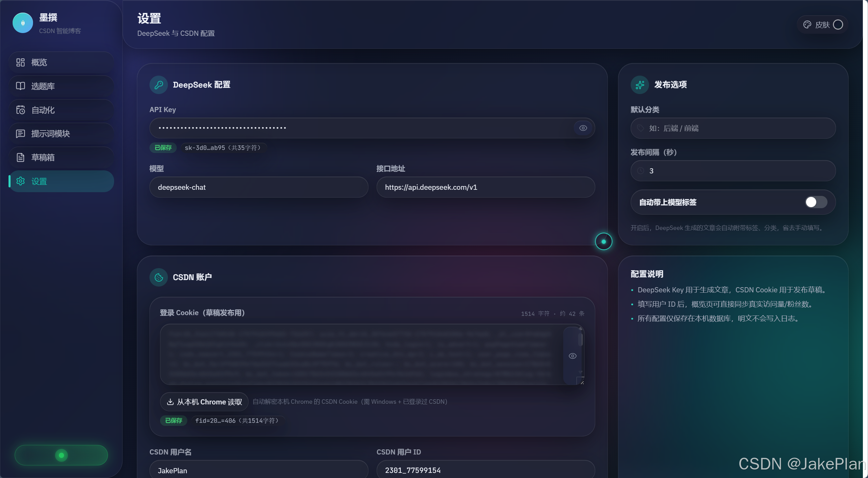Click the cookie icon beside CSDN 账户

click(159, 277)
